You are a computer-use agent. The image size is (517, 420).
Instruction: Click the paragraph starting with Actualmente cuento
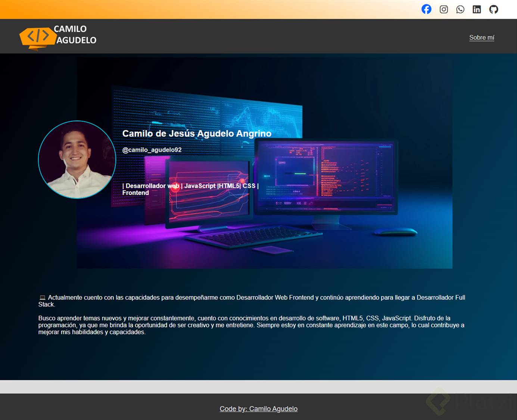(x=252, y=301)
